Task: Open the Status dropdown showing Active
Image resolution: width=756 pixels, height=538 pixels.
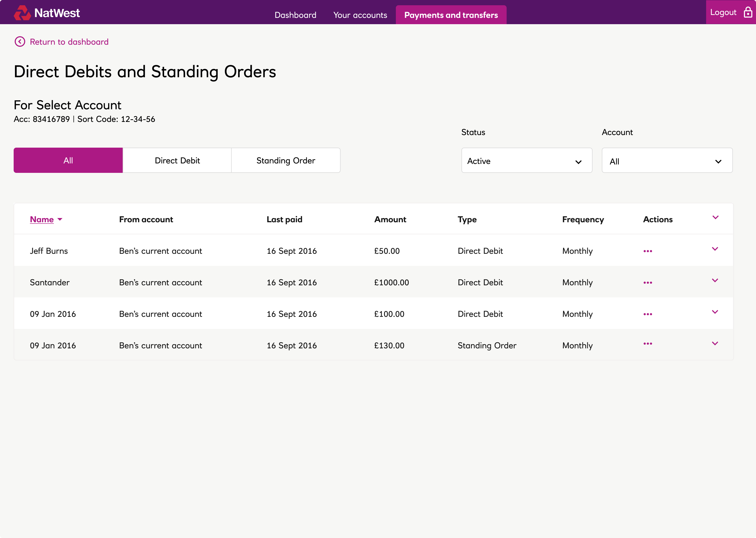Action: (527, 160)
